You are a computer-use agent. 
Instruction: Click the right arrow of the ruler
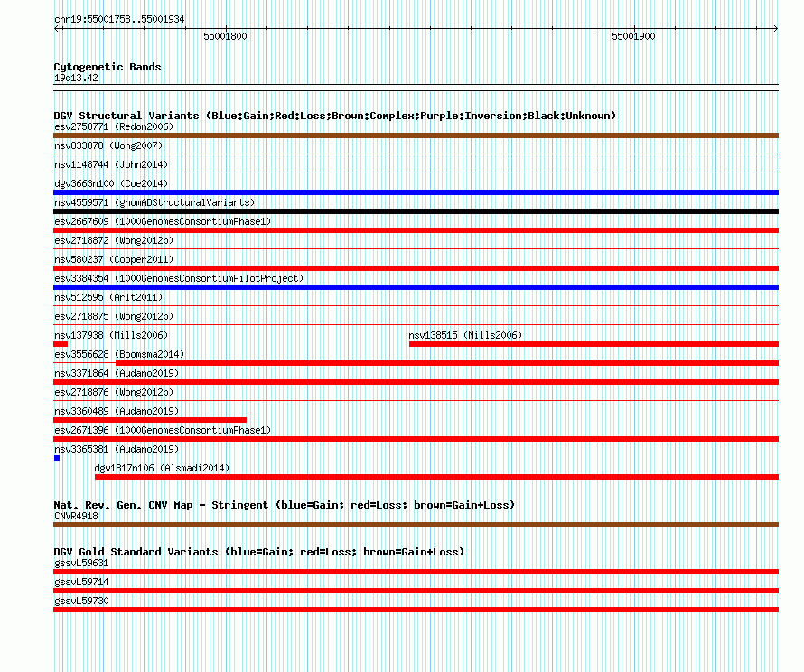[x=775, y=28]
